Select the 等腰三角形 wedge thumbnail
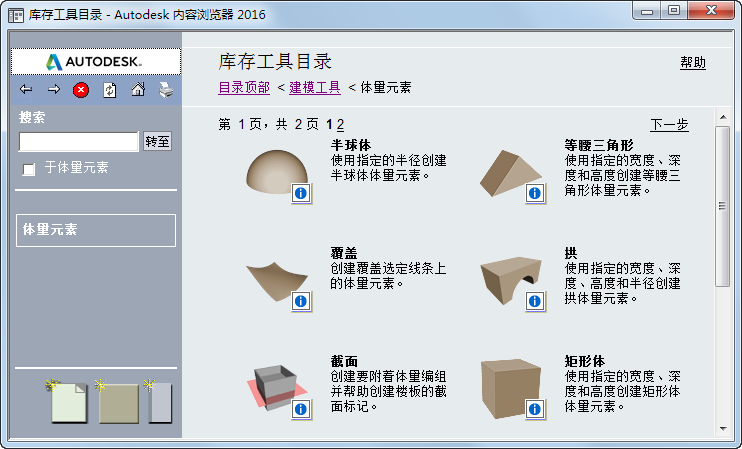Viewport: 742px width, 449px height. coord(510,173)
